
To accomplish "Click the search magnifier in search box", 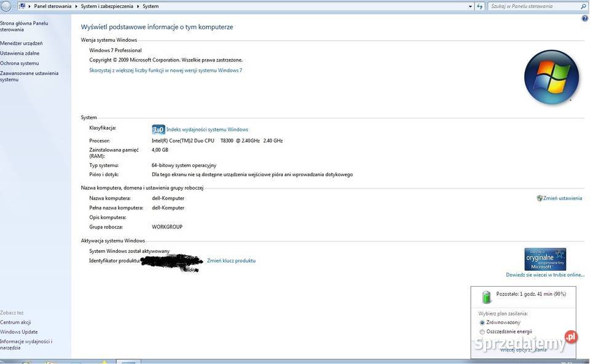I will 582,6.
